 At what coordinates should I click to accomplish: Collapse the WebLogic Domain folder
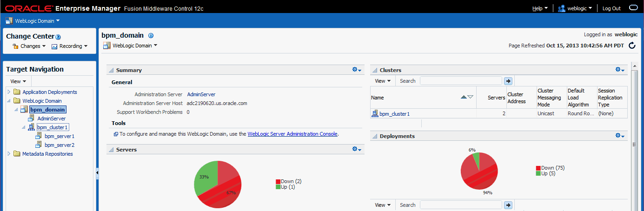pos(9,101)
